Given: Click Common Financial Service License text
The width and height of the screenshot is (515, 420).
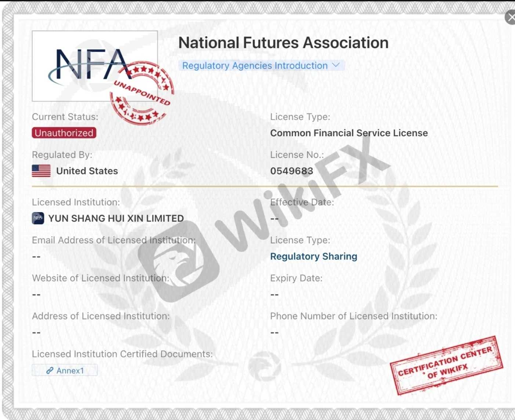Looking at the screenshot, I should (x=349, y=133).
